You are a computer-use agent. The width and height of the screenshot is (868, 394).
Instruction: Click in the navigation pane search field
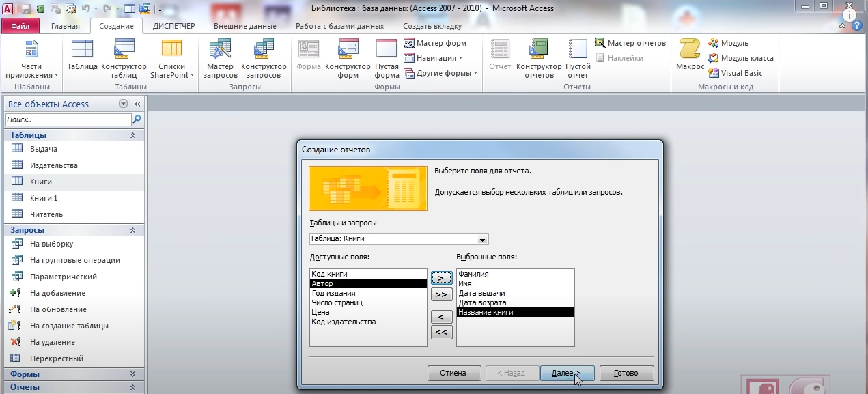click(68, 119)
